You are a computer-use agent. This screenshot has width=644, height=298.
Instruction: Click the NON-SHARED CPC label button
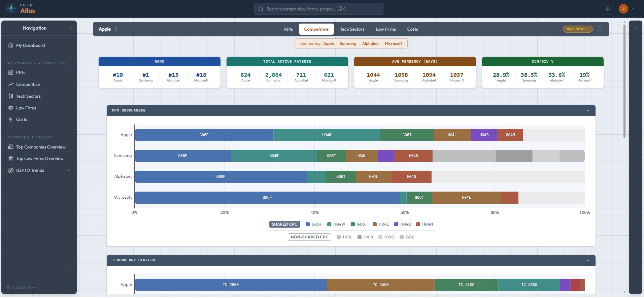point(309,237)
